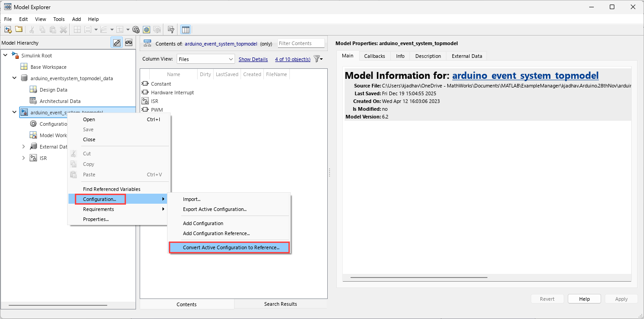
Task: Click the Base Workspace grid icon
Action: [x=24, y=67]
